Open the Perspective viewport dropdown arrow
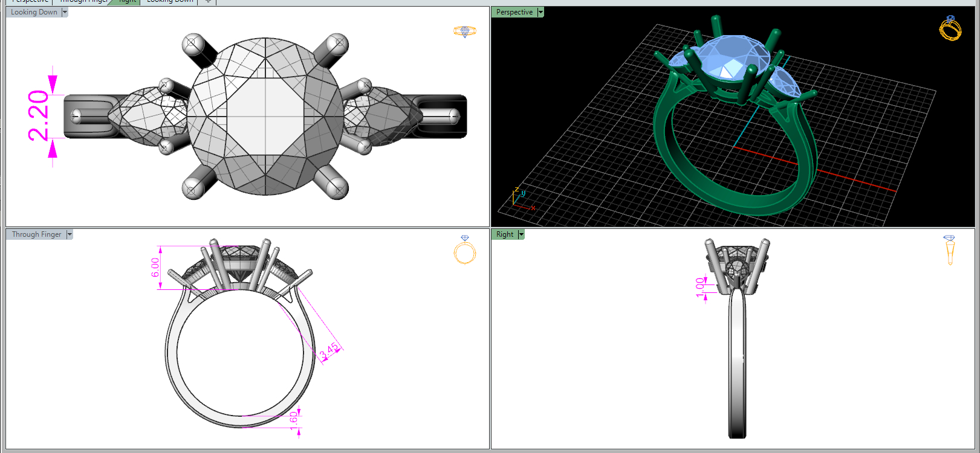The width and height of the screenshot is (980, 453). click(540, 12)
